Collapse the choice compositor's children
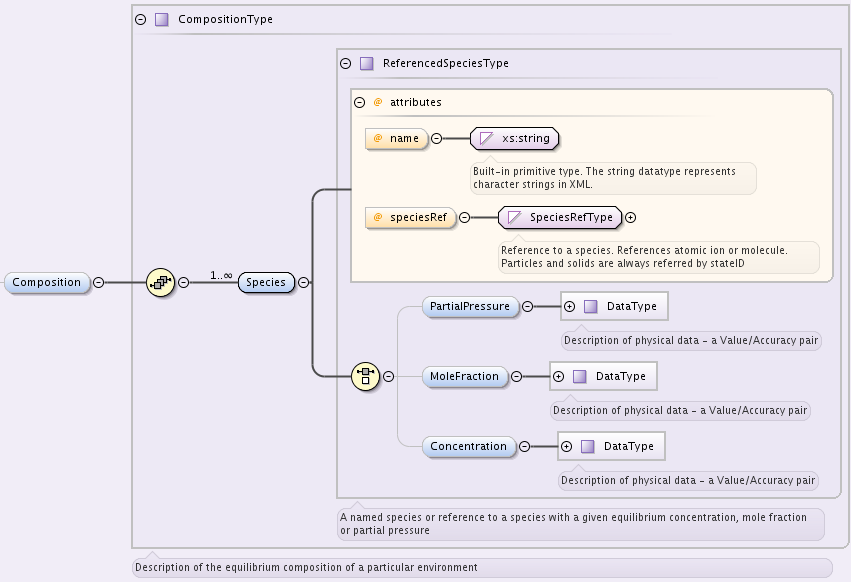The height and width of the screenshot is (582, 851). point(389,376)
